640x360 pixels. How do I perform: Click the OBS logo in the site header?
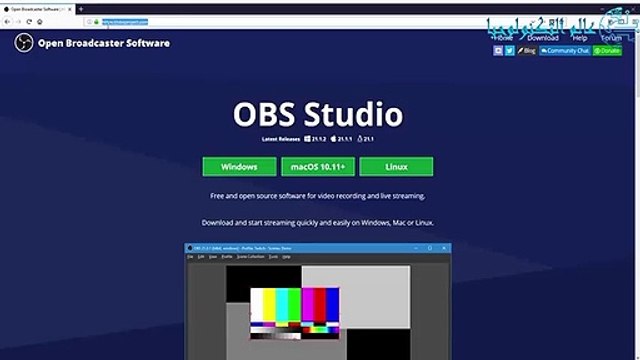(x=24, y=42)
